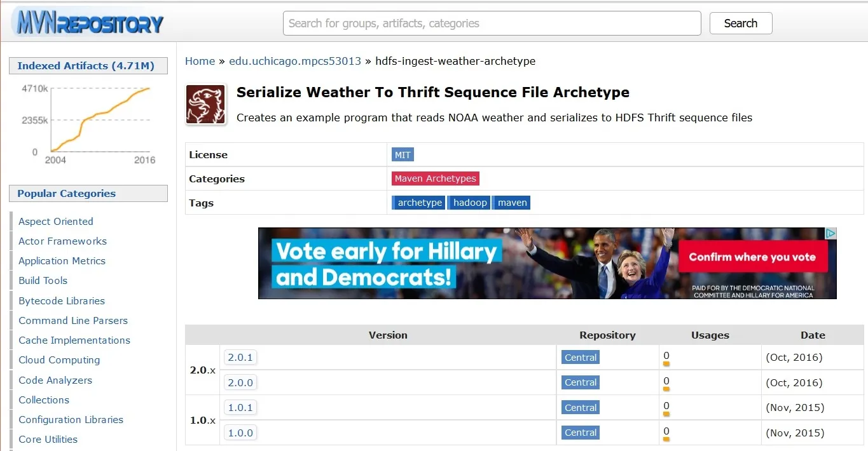Click the artifact description text

[494, 118]
